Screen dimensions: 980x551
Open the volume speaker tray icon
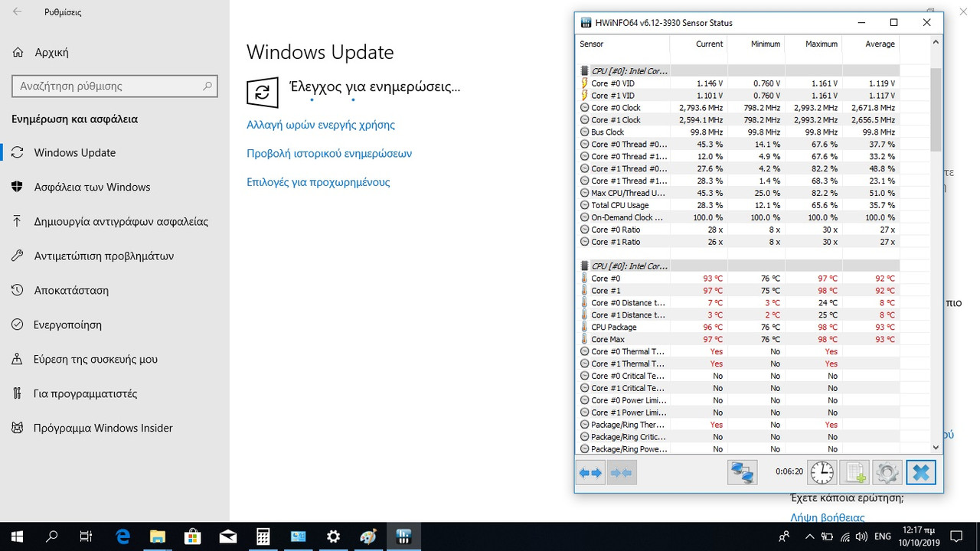tap(860, 536)
